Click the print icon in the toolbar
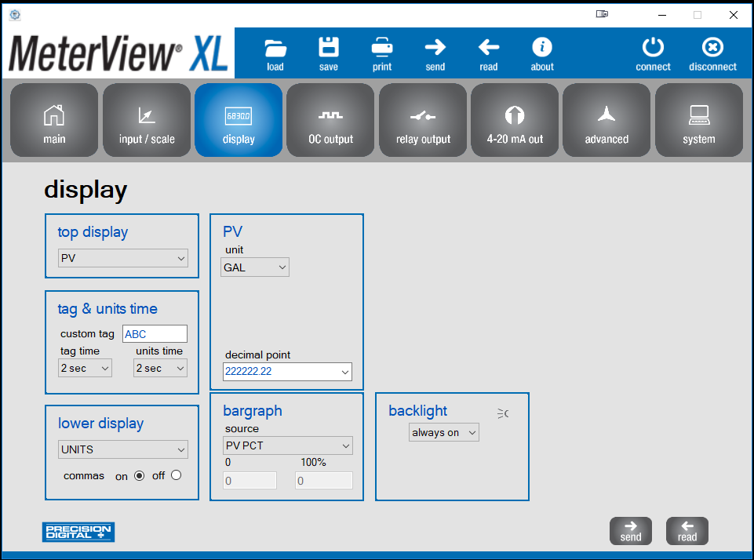Screen dimensions: 754x560 pyautogui.click(x=382, y=48)
